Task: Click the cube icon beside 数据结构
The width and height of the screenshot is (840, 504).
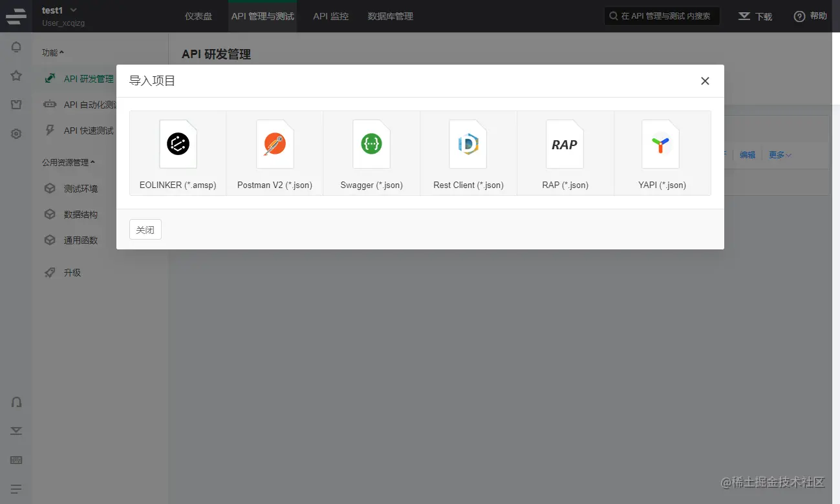Action: pyautogui.click(x=49, y=215)
